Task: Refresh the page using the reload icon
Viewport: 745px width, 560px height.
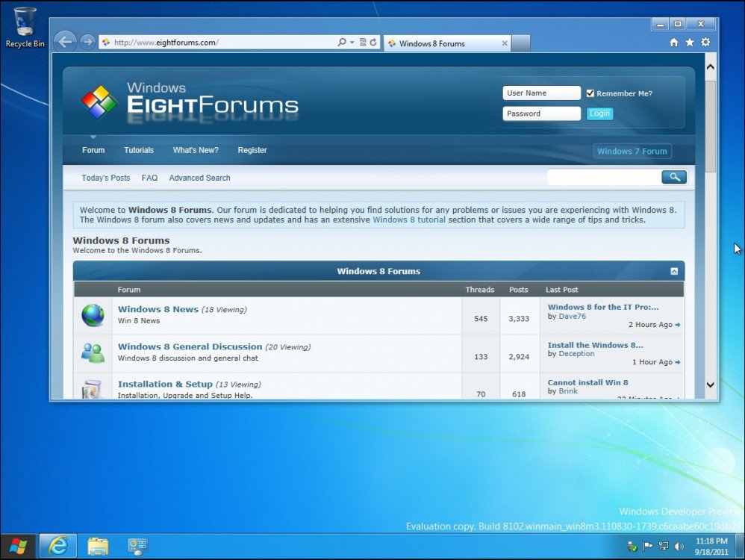Action: [373, 43]
